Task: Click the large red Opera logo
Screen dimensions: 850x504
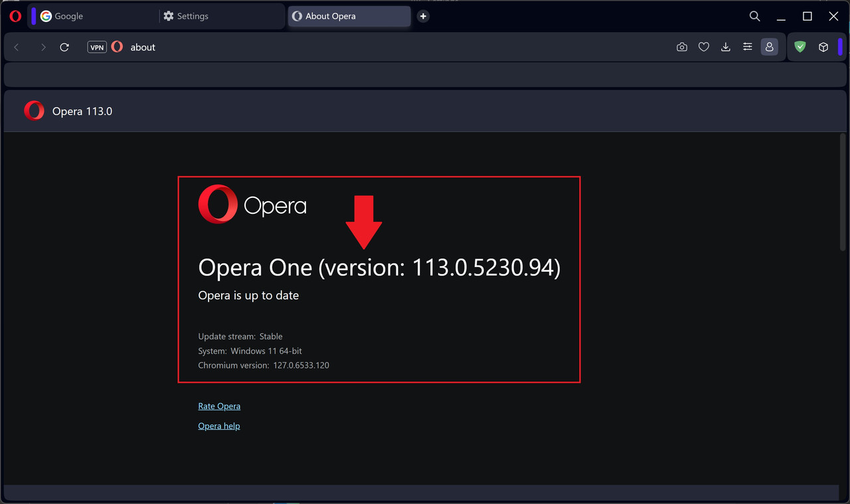Action: tap(218, 205)
